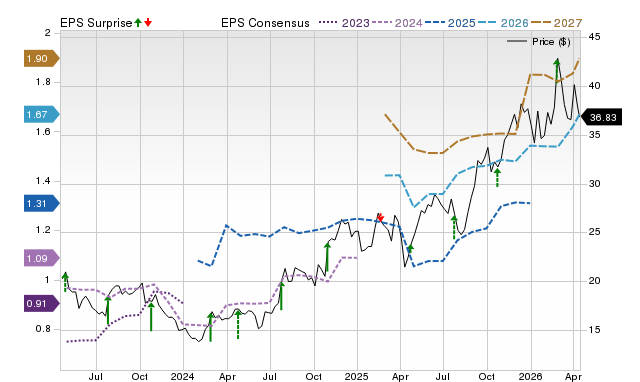This screenshot has width=640, height=382.
Task: Select the dashed green surprise arrow after July 2025
Action: (454, 227)
